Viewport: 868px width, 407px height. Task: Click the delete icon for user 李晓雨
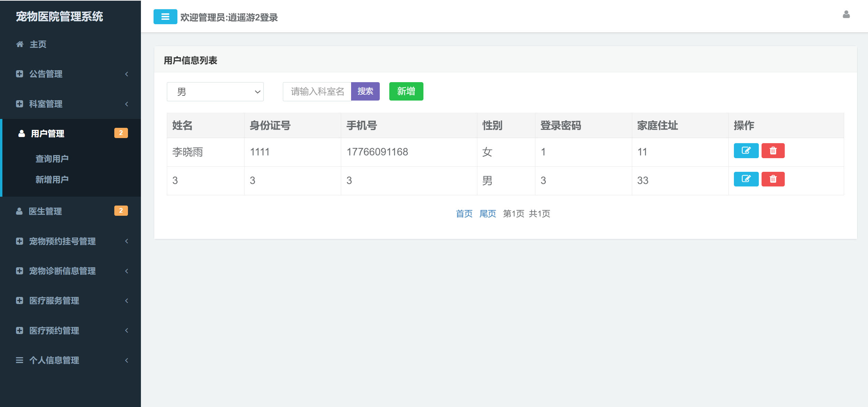click(x=773, y=151)
